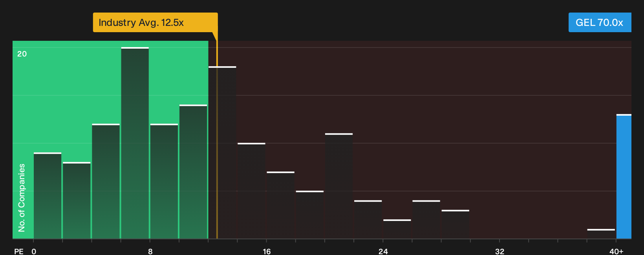Viewport: 644px width, 255px height.
Task: Click the No. of Companies axis title
Action: click(x=22, y=198)
